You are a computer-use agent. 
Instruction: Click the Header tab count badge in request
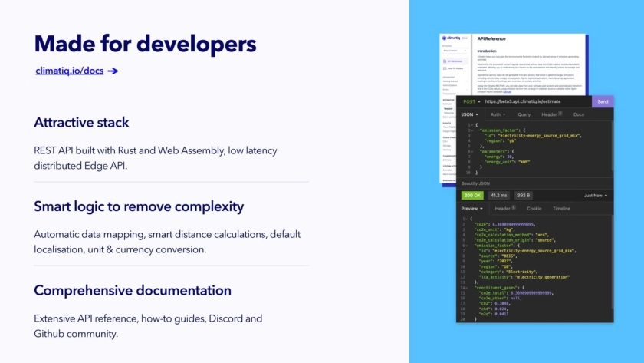[x=560, y=114]
